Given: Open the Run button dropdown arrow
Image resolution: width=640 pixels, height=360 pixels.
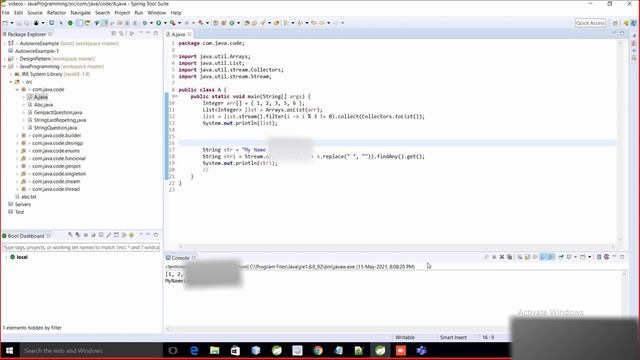Looking at the screenshot, I should point(165,23).
